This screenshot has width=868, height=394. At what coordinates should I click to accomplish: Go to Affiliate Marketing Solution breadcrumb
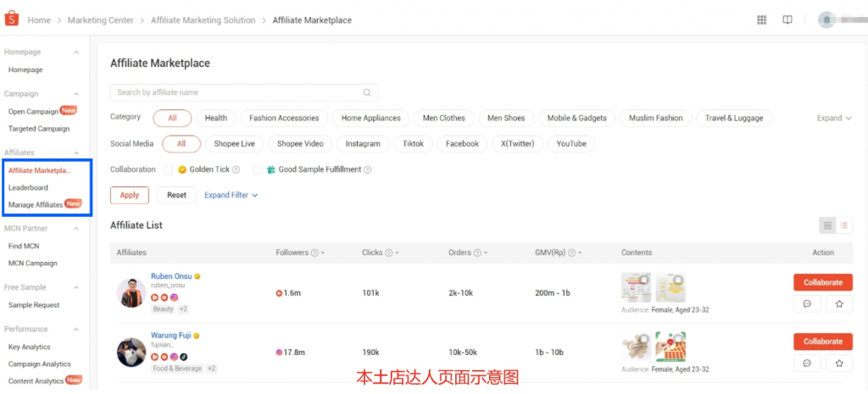pyautogui.click(x=203, y=20)
